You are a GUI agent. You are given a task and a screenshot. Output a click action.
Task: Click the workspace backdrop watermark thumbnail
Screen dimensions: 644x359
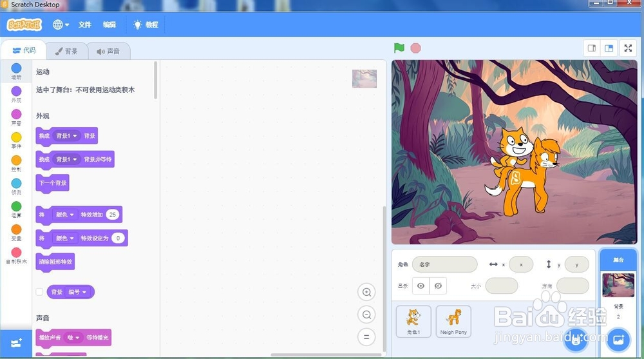365,79
